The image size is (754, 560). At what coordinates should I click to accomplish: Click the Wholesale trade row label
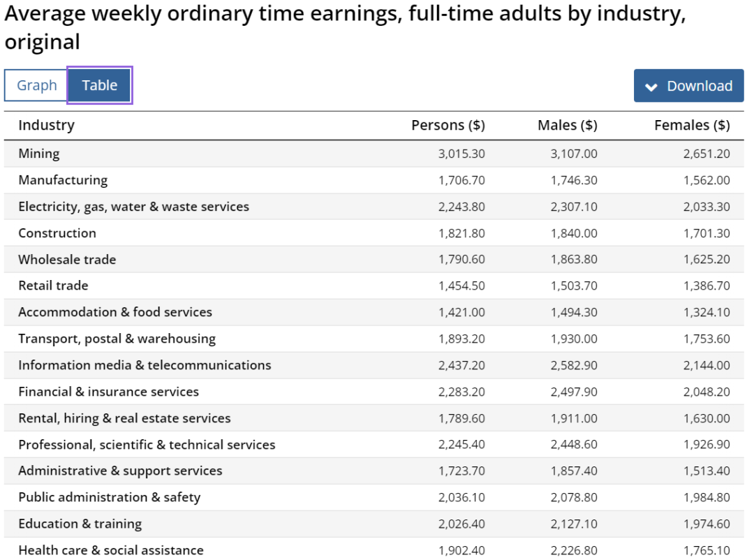[67, 260]
